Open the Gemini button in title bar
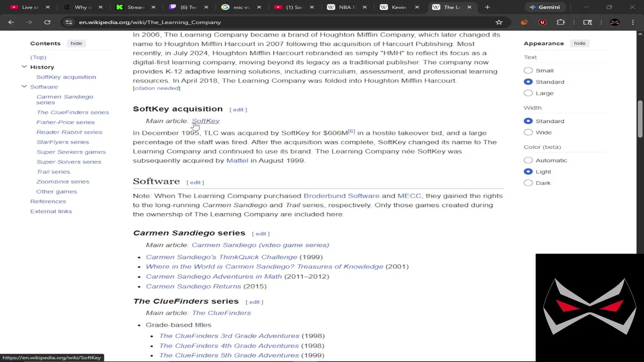 coord(545,7)
